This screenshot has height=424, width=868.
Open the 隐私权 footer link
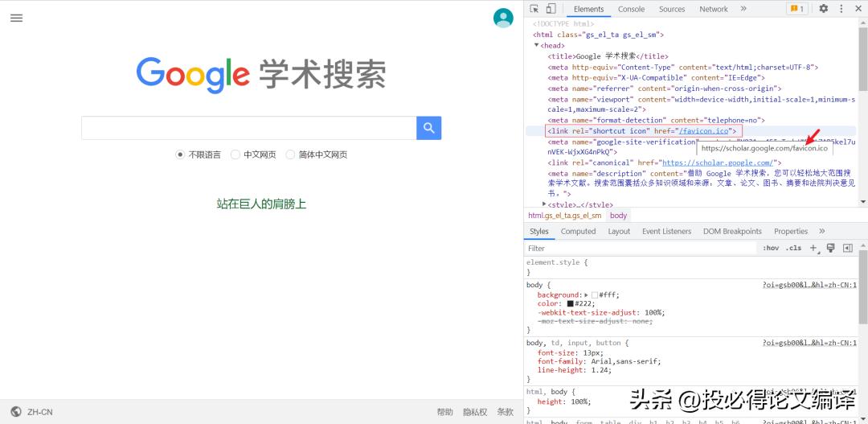click(475, 412)
